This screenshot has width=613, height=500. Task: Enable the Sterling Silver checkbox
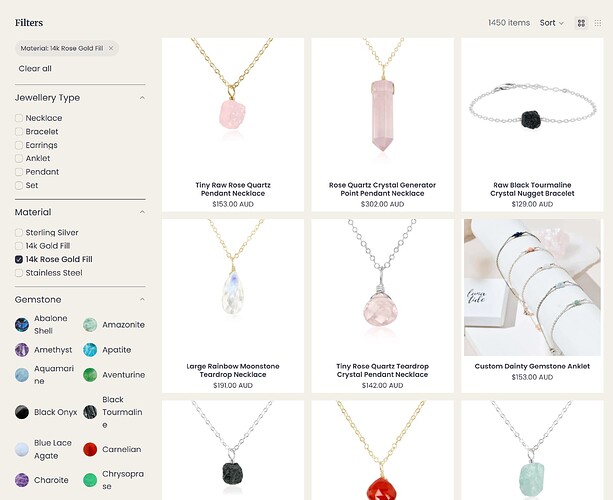19,233
